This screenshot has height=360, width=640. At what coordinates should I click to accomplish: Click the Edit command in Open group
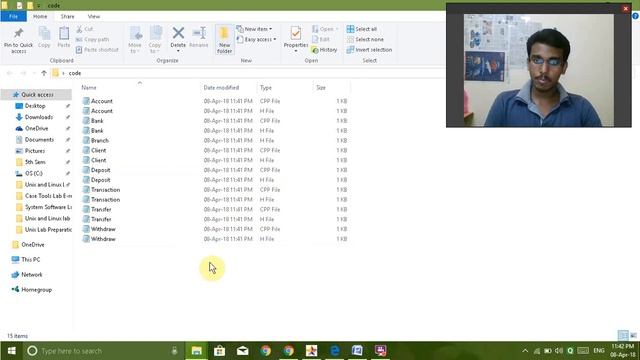321,39
